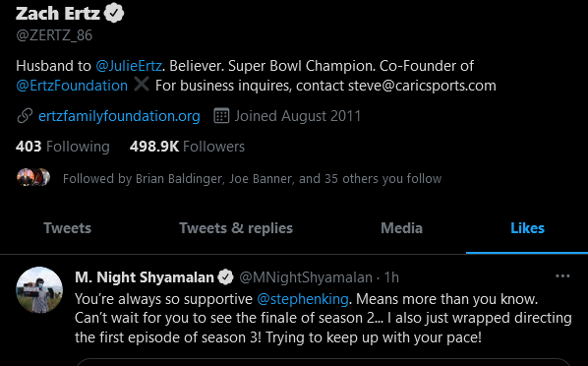Visit ertzfamilyfoundation.org website link
Image resolution: width=588 pixels, height=366 pixels.
(119, 116)
